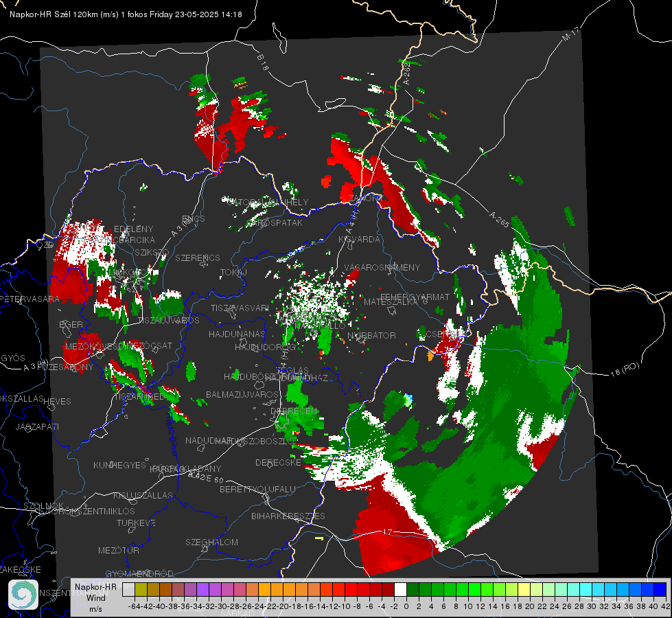
Task: Click the HAJDÚNÁNÁS city label
Action: pos(237,334)
